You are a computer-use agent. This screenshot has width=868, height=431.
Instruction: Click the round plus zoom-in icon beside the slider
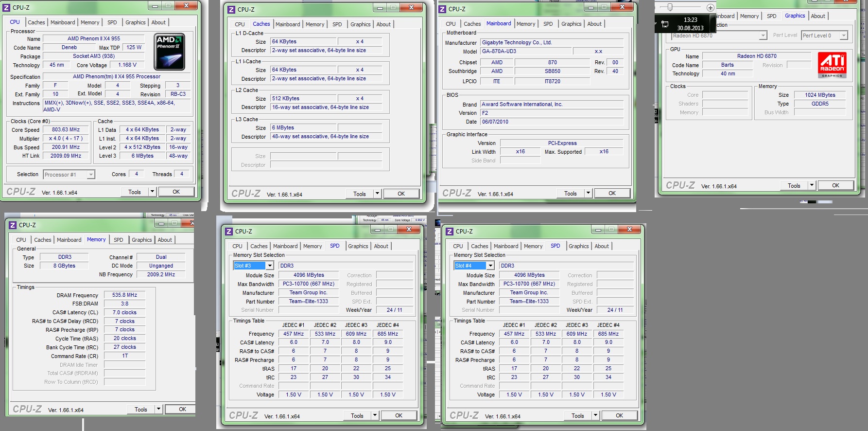click(710, 7)
